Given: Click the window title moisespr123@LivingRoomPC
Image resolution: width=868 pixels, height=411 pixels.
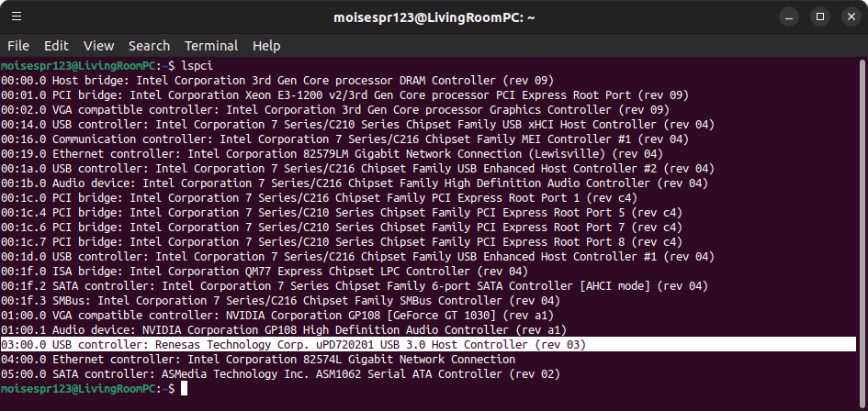Looking at the screenshot, I should point(434,17).
